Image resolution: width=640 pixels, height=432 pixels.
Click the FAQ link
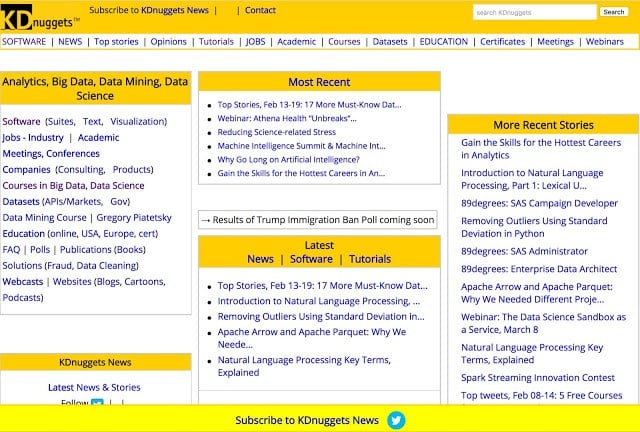click(11, 249)
